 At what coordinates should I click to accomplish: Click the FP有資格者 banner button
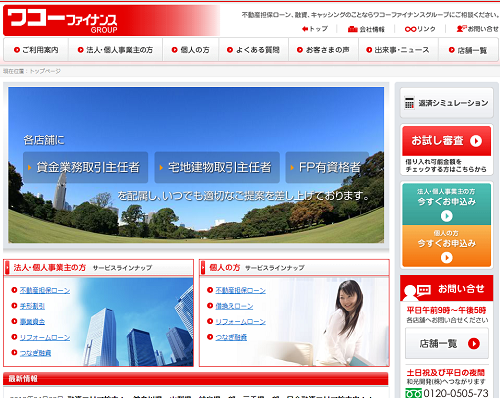coord(327,167)
